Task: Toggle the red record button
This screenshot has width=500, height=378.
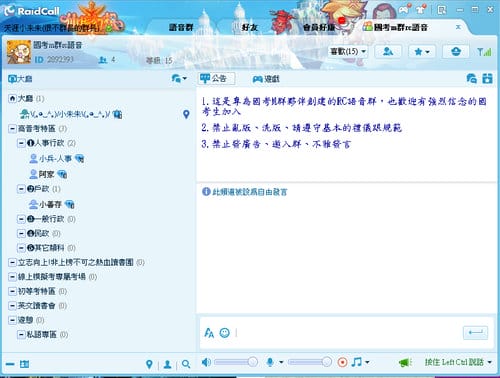Action: 342,362
